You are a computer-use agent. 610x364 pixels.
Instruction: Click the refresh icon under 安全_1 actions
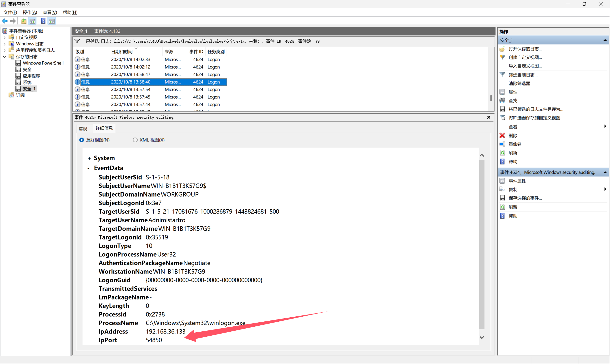tap(502, 153)
